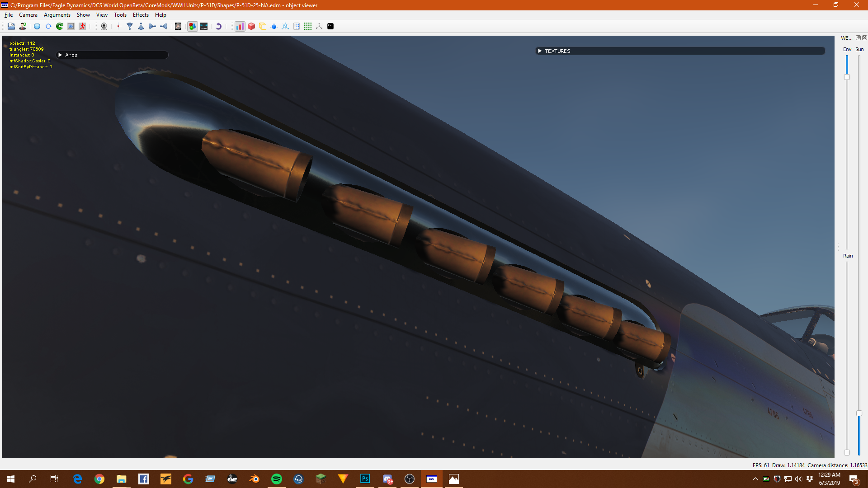This screenshot has width=868, height=488.
Task: Click the red running figure icon
Action: click(x=82, y=26)
